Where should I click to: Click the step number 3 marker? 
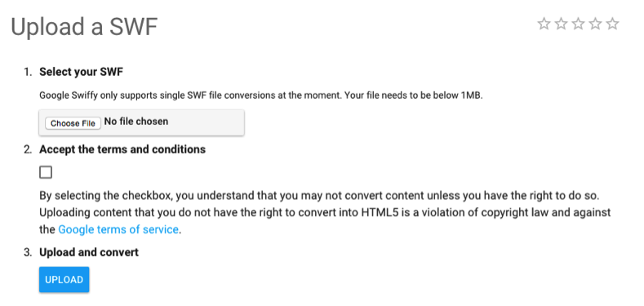click(x=28, y=252)
